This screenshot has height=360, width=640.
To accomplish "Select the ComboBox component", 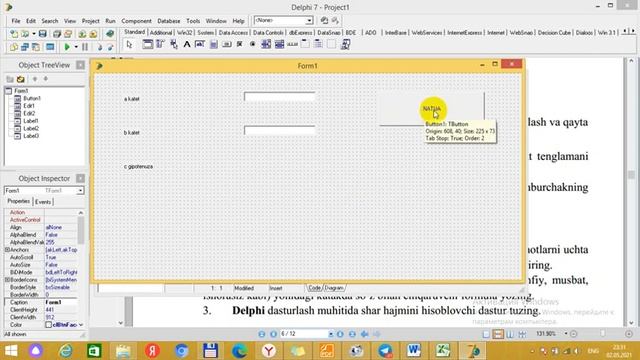I will tap(279, 44).
